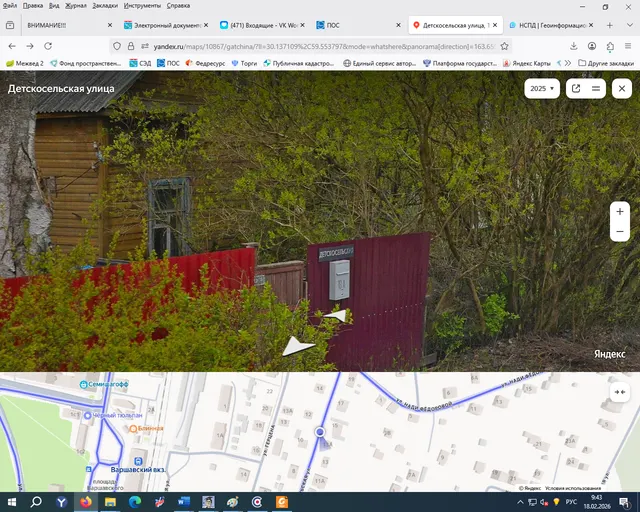Viewport: 640px width, 512px height.
Task: Zoom in the panorama with plus
Action: (620, 211)
